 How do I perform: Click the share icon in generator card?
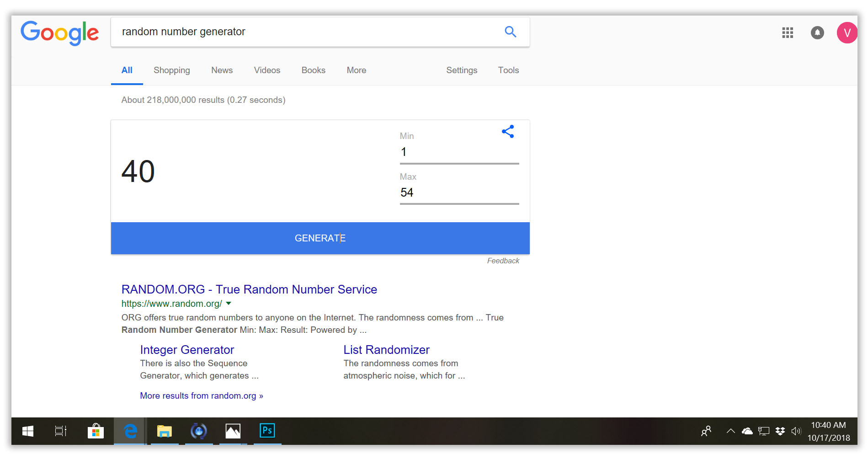pyautogui.click(x=508, y=132)
